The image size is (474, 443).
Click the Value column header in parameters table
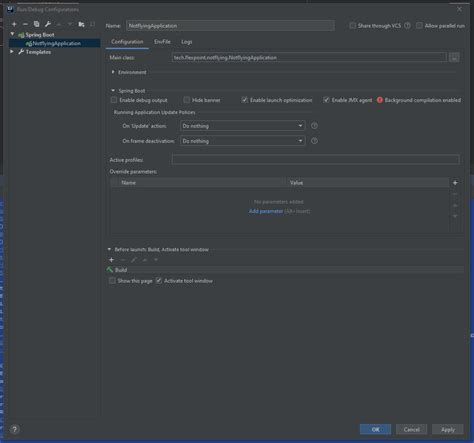tap(367, 183)
